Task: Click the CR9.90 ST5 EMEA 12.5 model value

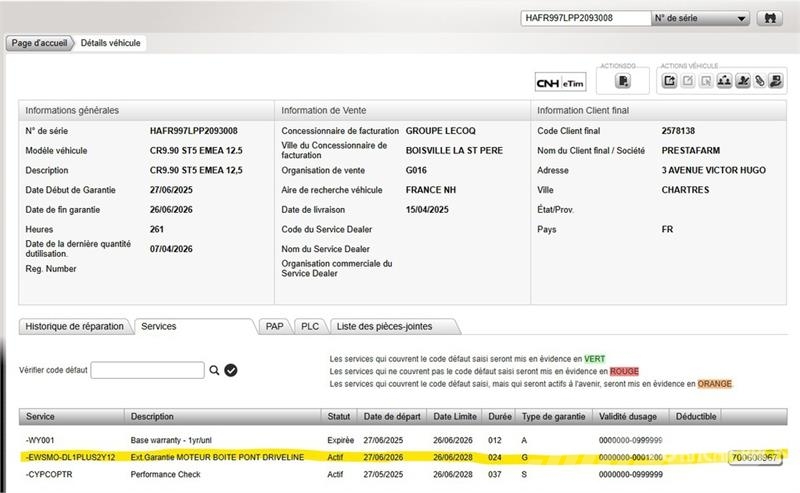Action: tap(196, 151)
